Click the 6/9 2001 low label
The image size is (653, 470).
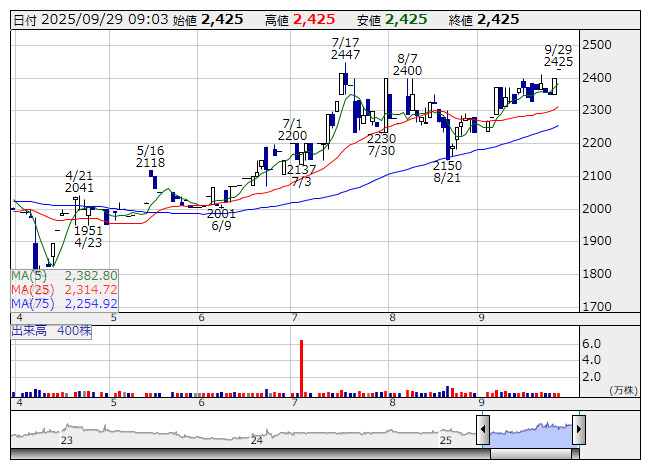(221, 219)
